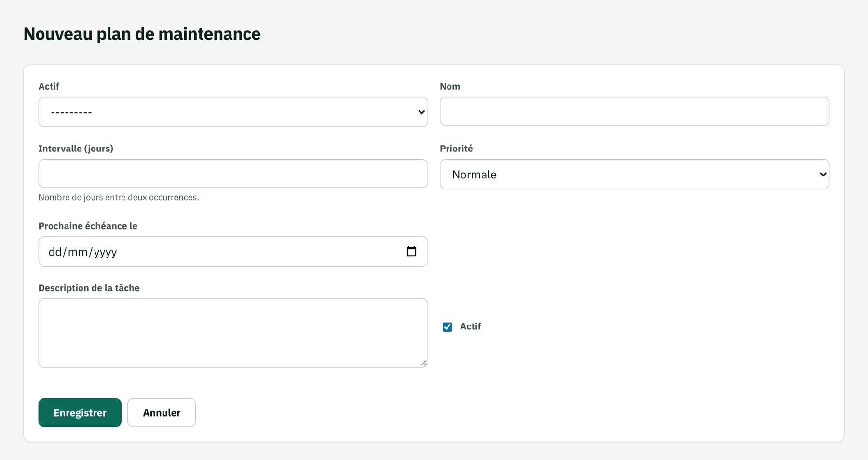This screenshot has height=460, width=868.
Task: Toggle the Actif checkbox
Action: coord(448,327)
